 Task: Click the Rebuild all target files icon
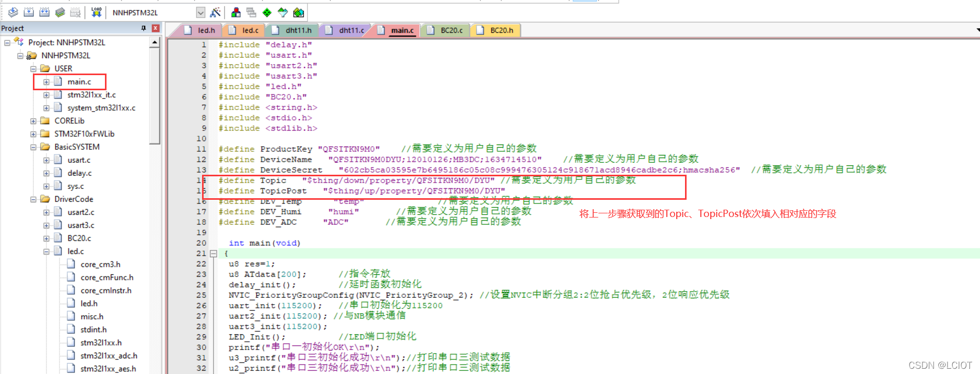[x=44, y=12]
